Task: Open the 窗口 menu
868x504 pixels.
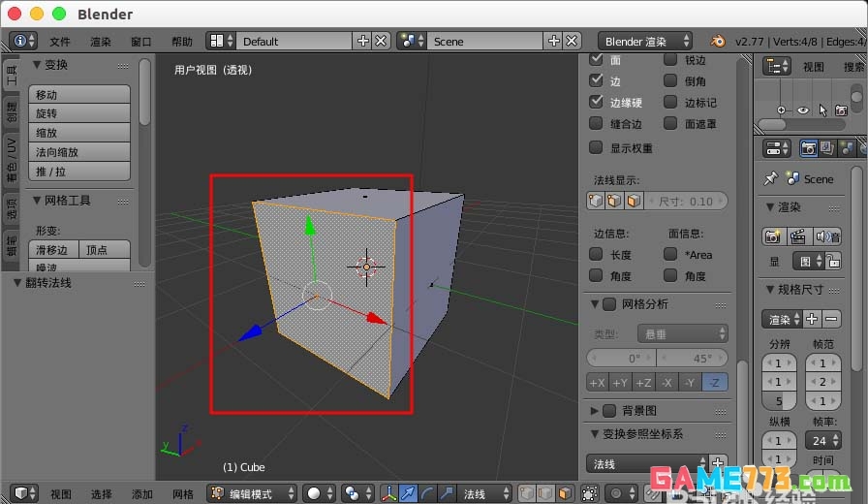Action: pos(141,42)
